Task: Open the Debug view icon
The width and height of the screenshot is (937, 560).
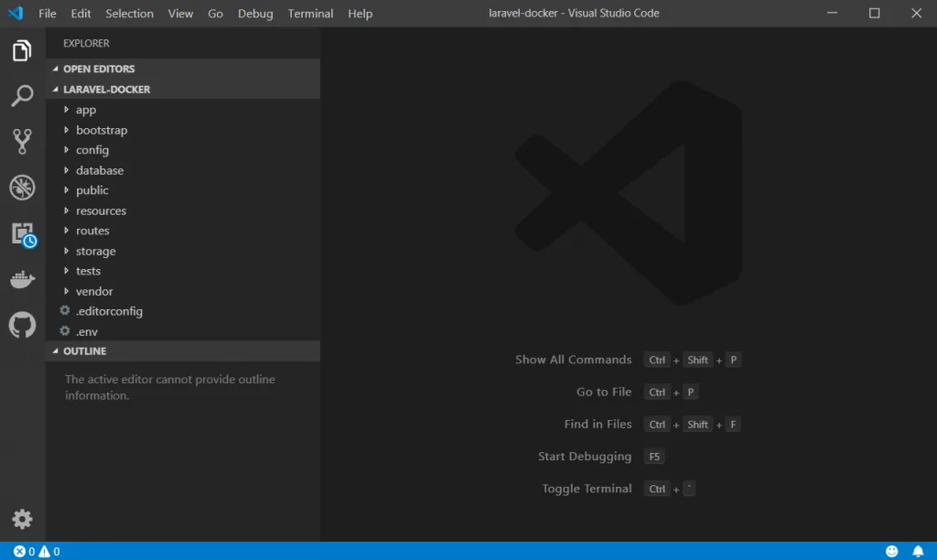Action: pos(22,188)
